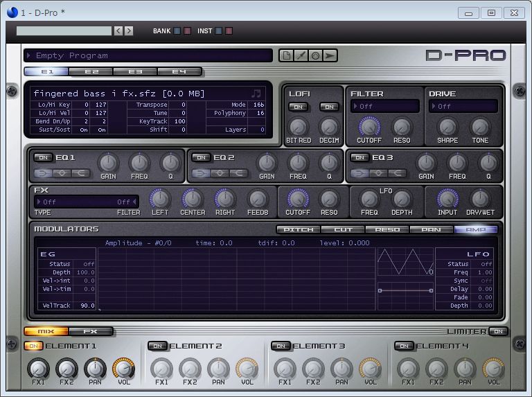Click the blue BANK square button
Screen dimensions: 532x397
(x=177, y=31)
